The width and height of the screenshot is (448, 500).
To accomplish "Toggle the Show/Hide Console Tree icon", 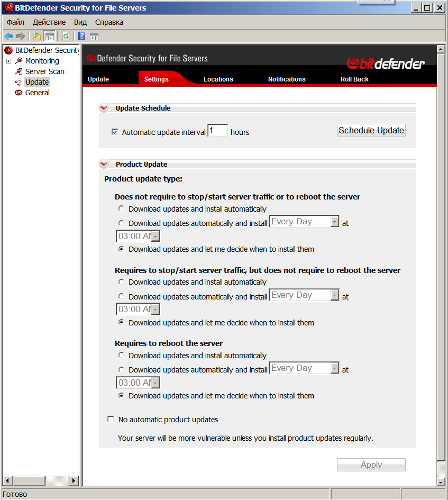I will click(49, 37).
